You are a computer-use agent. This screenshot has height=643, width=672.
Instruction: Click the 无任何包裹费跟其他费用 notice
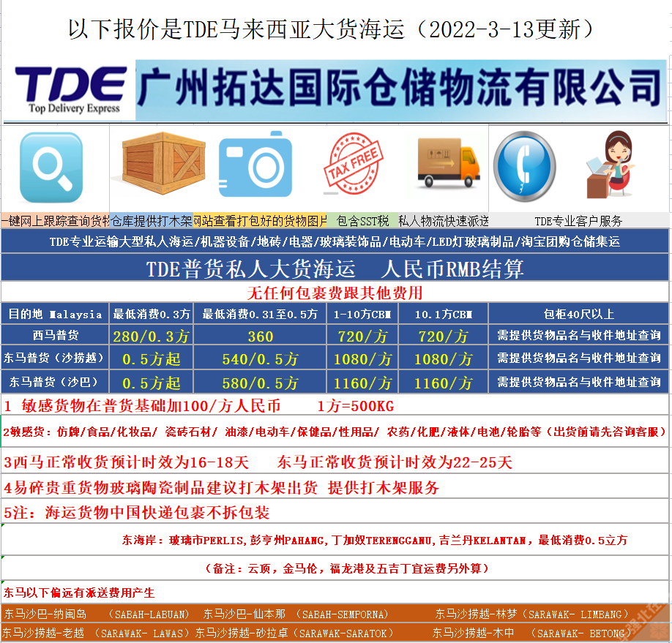[335, 293]
